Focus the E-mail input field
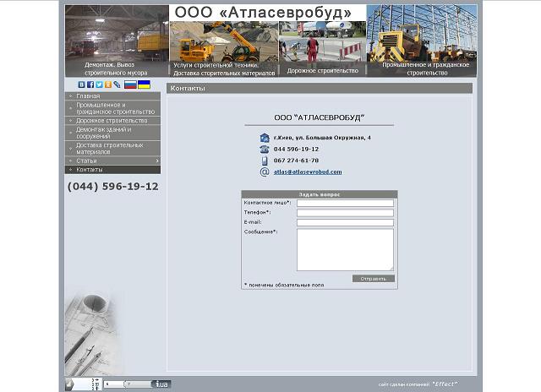Viewport: 541px width, 392px height. (345, 222)
